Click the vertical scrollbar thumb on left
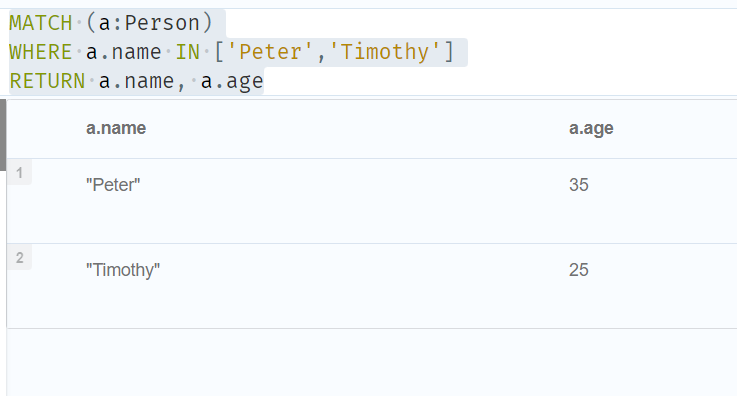The image size is (737, 396). pos(3,135)
